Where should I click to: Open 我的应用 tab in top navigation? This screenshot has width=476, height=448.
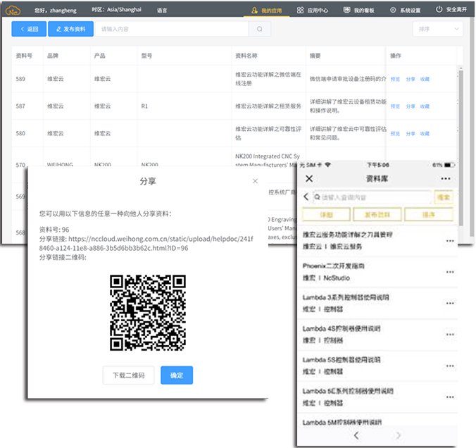[x=267, y=11]
